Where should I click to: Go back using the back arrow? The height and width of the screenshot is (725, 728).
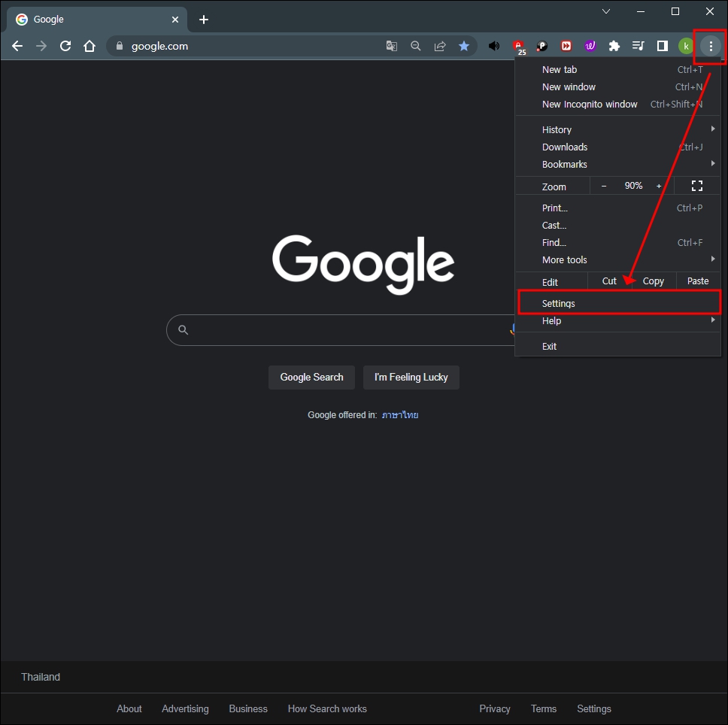pyautogui.click(x=17, y=46)
